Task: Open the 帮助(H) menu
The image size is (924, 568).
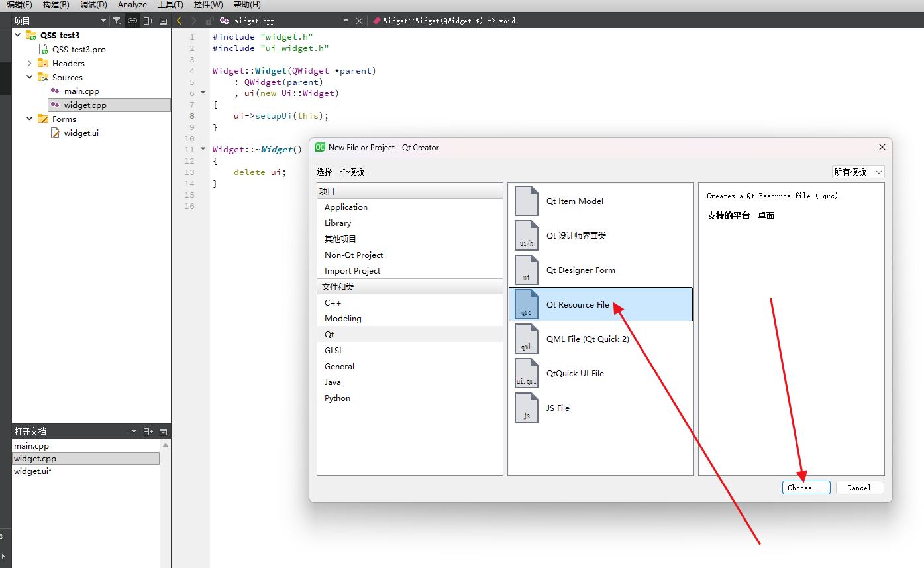Action: point(247,5)
